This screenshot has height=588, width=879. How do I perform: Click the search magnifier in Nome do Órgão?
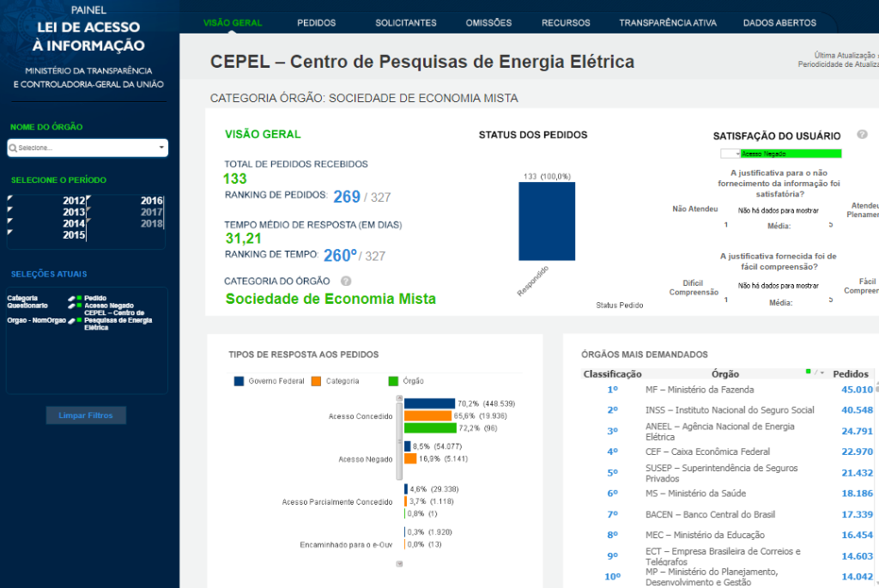click(13, 148)
